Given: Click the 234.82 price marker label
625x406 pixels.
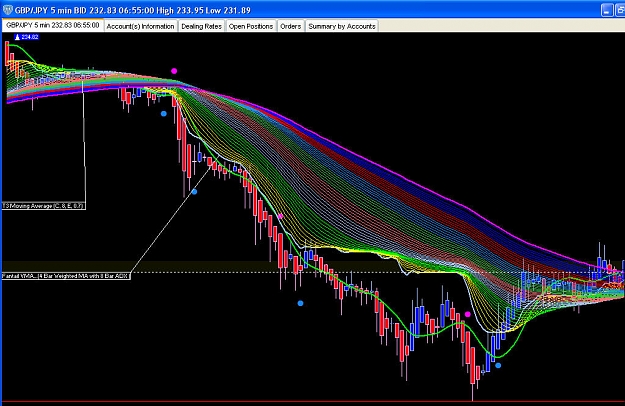Looking at the screenshot, I should pos(27,37).
